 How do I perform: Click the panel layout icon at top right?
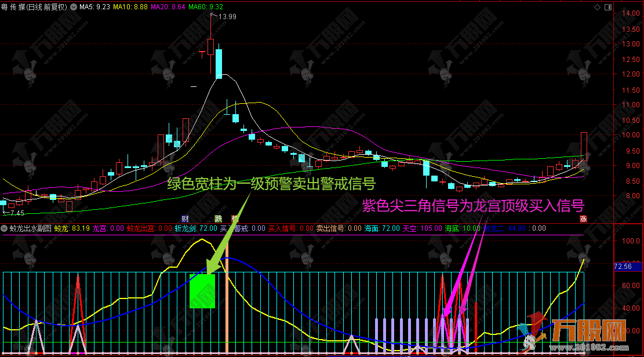608,7
